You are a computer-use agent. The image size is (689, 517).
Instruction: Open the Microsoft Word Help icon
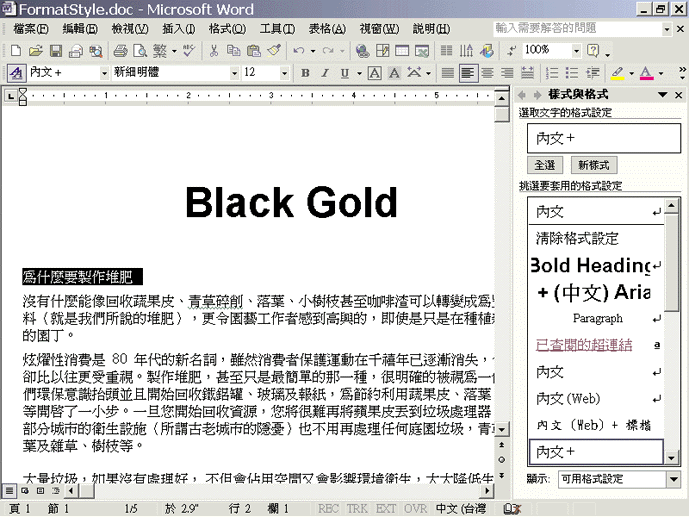click(x=593, y=51)
